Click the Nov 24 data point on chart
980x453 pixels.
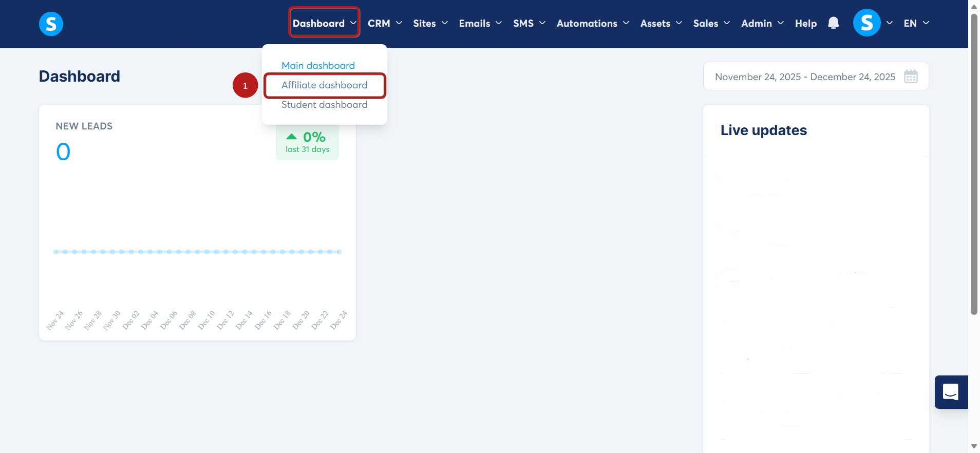click(x=56, y=252)
